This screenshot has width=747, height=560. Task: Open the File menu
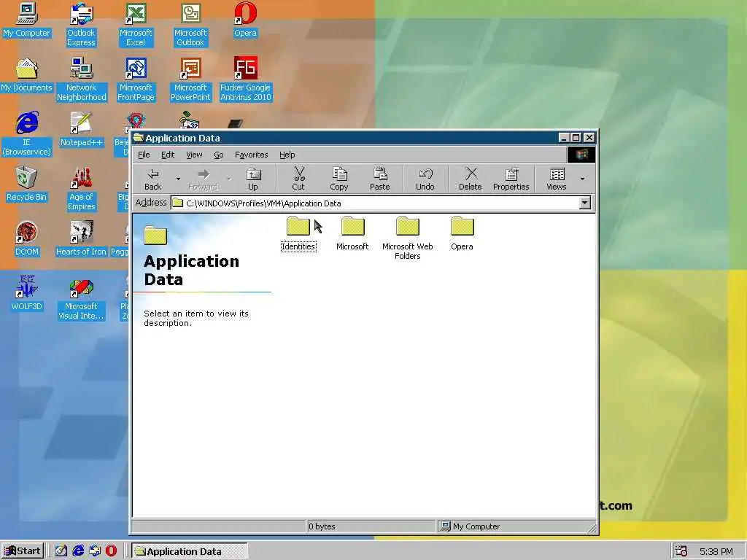click(144, 155)
